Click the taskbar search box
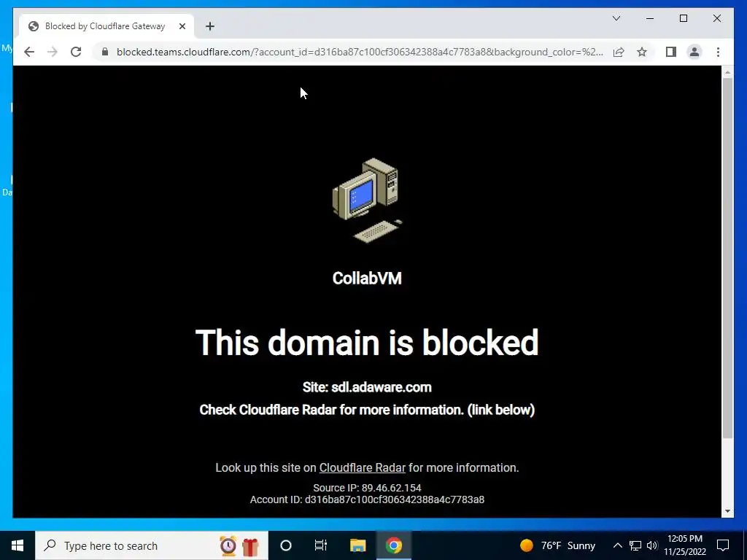Screen dimensions: 747x560 tap(152, 545)
